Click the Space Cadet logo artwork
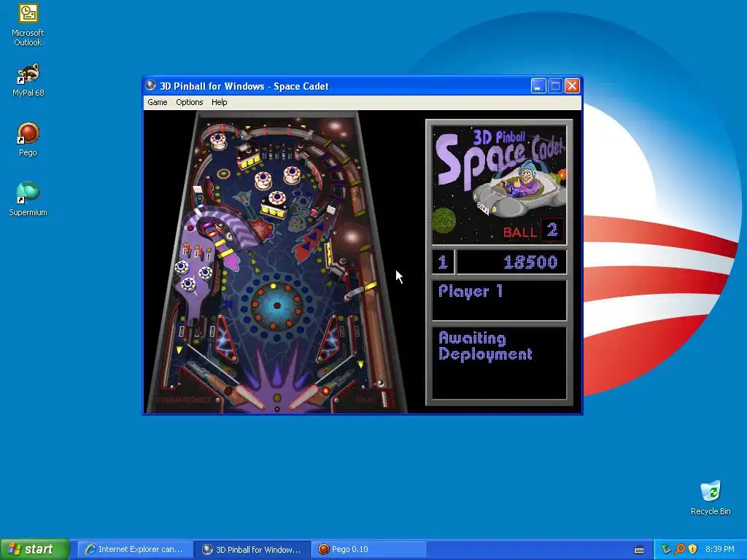The image size is (747, 560). point(499,184)
